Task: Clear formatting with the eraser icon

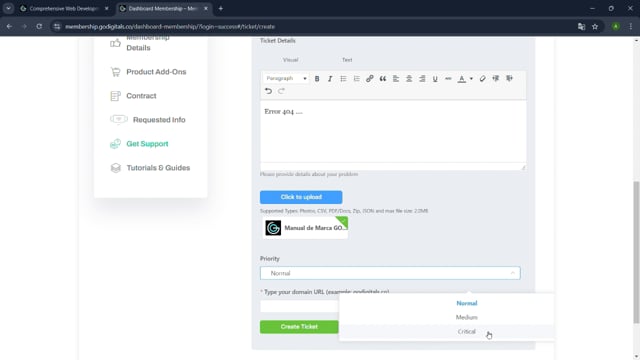Action: point(482,78)
